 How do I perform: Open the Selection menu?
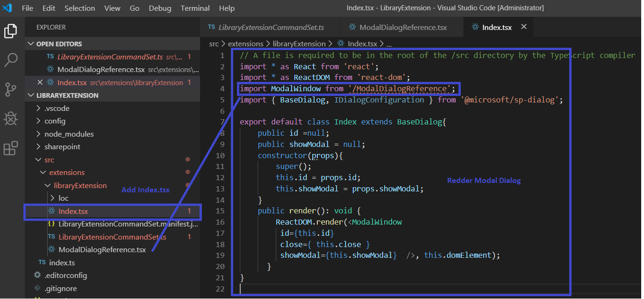pyautogui.click(x=80, y=8)
